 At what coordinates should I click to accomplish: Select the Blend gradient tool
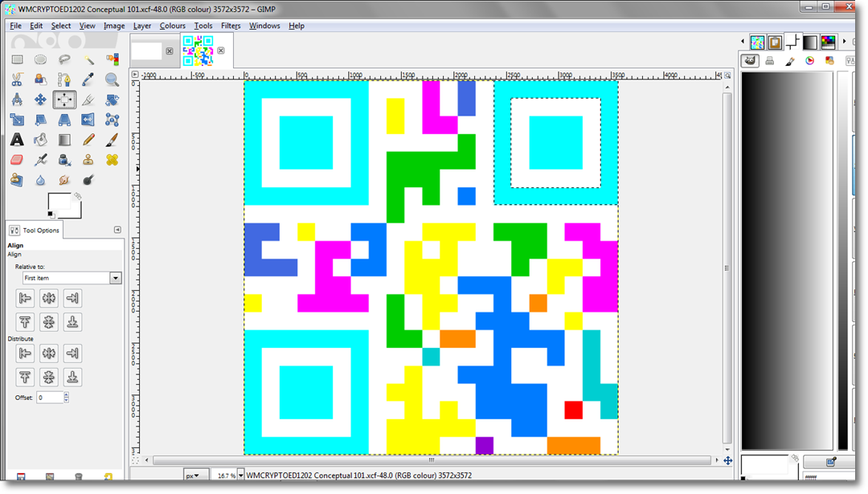[x=64, y=140]
